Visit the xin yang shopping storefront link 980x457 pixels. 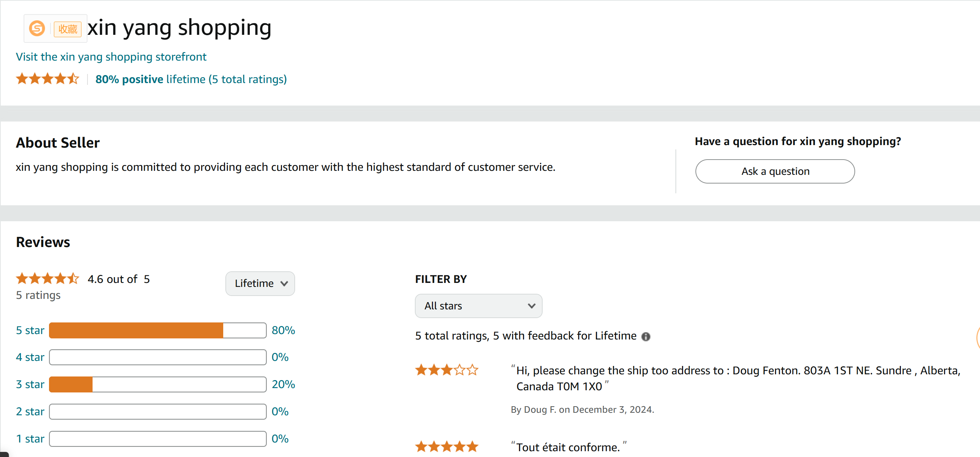(x=111, y=57)
